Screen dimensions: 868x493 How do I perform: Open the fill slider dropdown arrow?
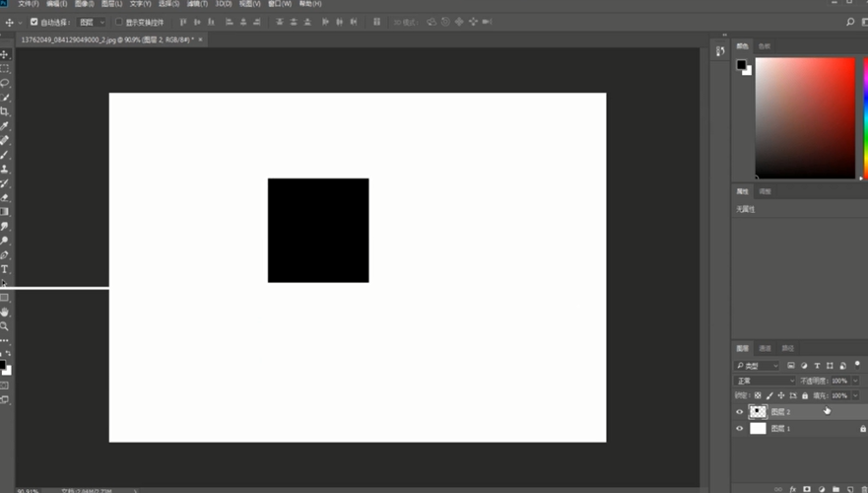pos(855,395)
